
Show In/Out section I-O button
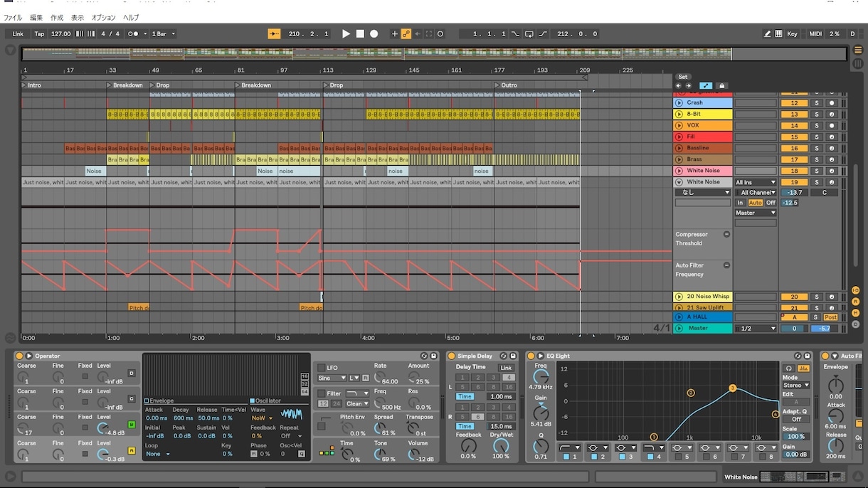click(x=855, y=290)
